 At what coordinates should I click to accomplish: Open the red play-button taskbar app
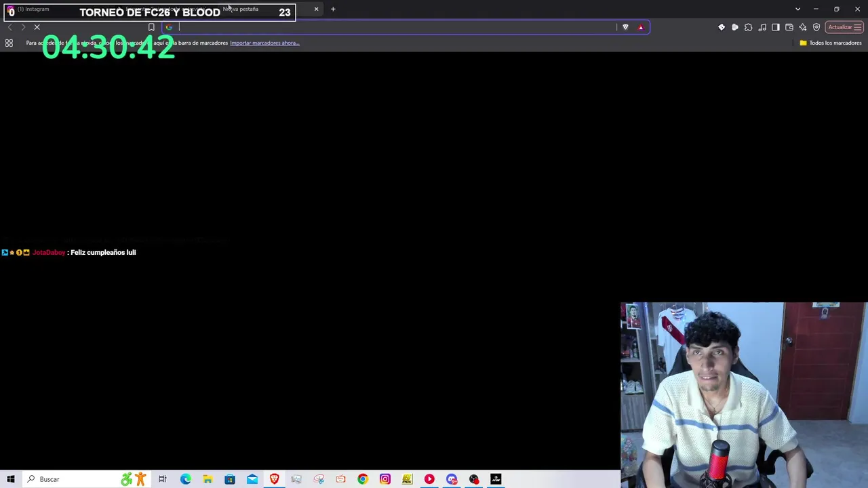coord(429,479)
